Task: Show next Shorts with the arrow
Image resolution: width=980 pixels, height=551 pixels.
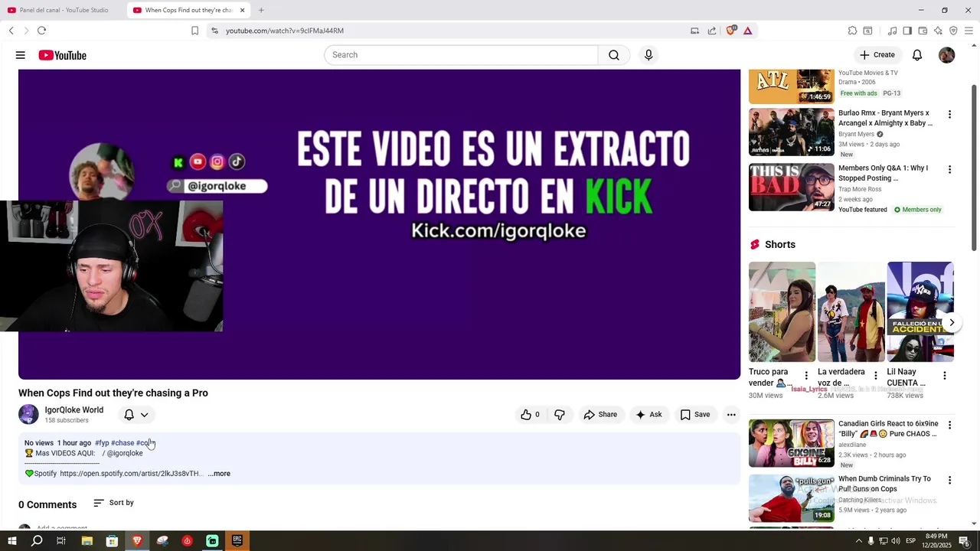Action: tap(952, 323)
